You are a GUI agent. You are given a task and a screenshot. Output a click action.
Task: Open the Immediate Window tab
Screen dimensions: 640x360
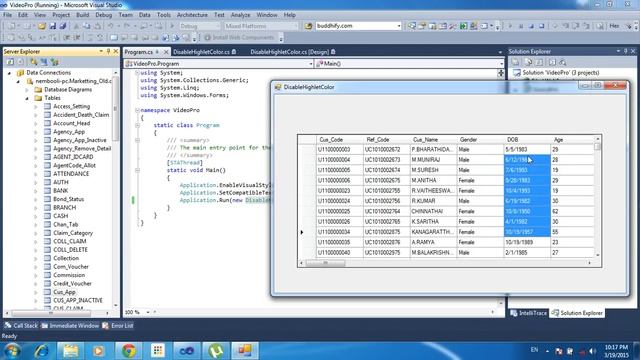70,326
